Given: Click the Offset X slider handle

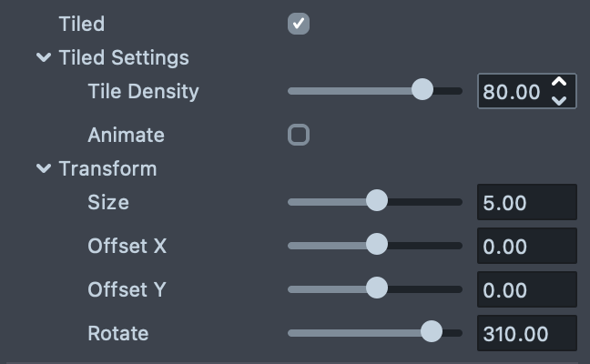Looking at the screenshot, I should click(377, 245).
